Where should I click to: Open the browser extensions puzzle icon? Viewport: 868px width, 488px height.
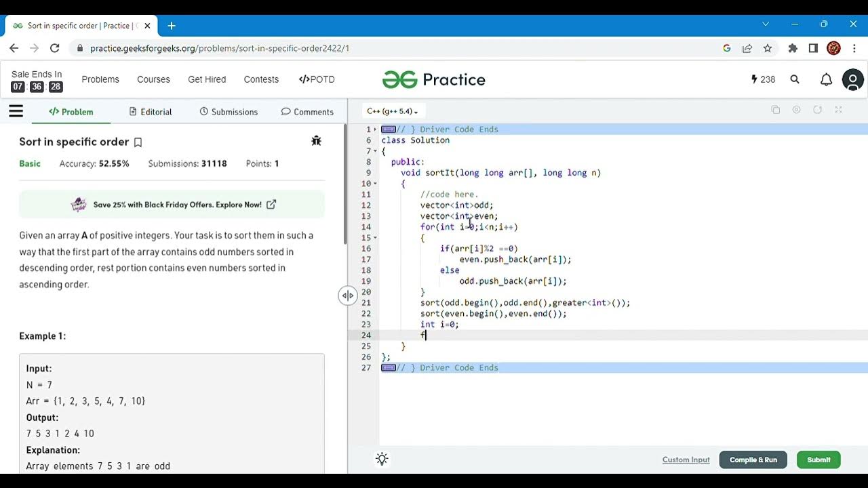point(793,48)
